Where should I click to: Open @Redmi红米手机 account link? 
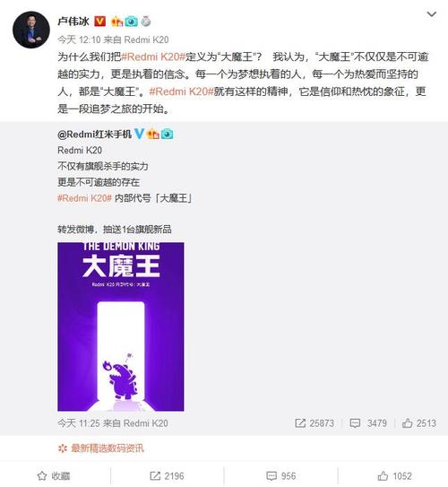point(94,134)
